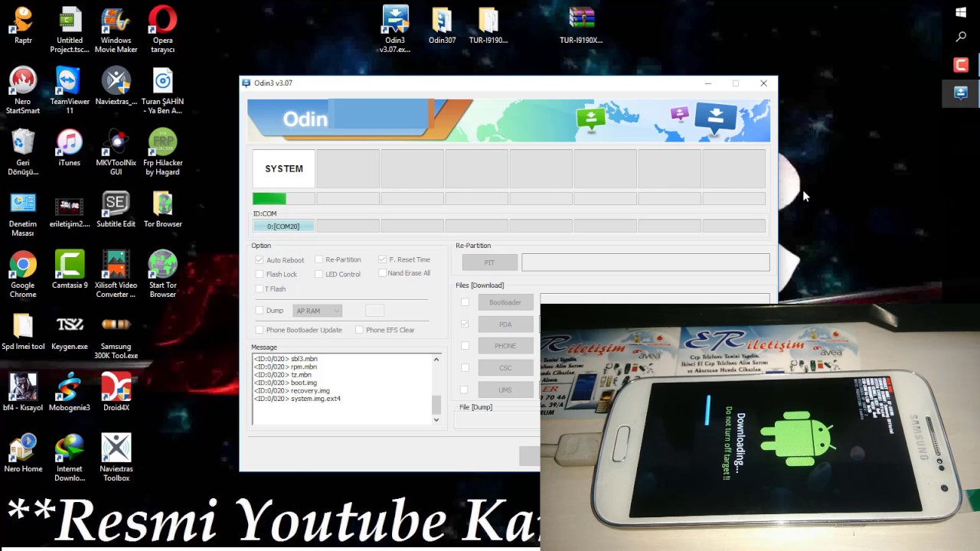Click the PIT file path field
The image size is (980, 551).
[645, 262]
